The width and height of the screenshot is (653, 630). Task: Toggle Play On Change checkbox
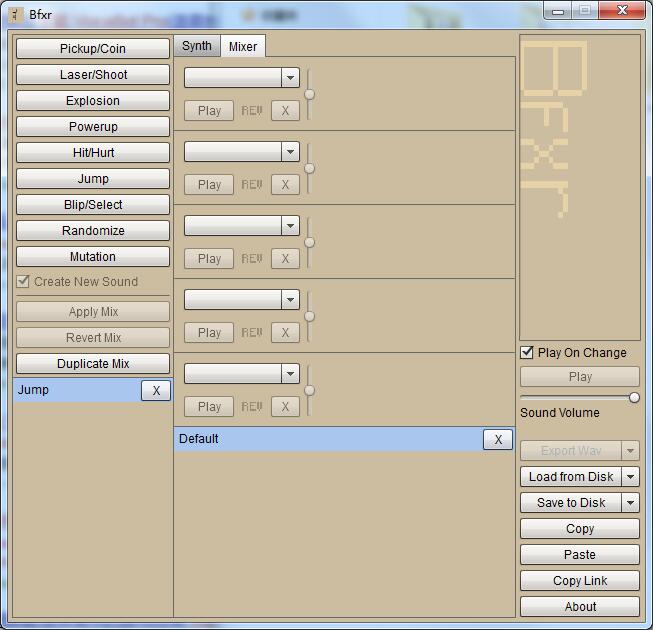527,353
